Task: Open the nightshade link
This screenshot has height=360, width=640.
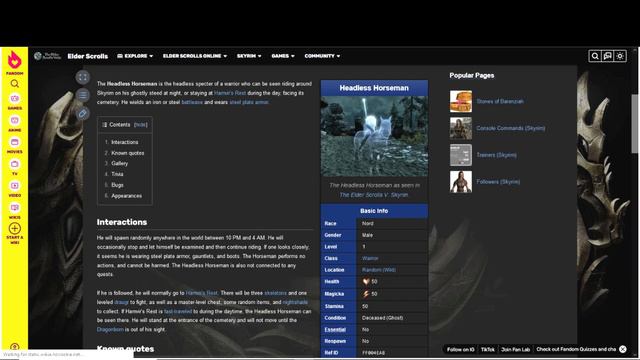Action: pyautogui.click(x=295, y=302)
